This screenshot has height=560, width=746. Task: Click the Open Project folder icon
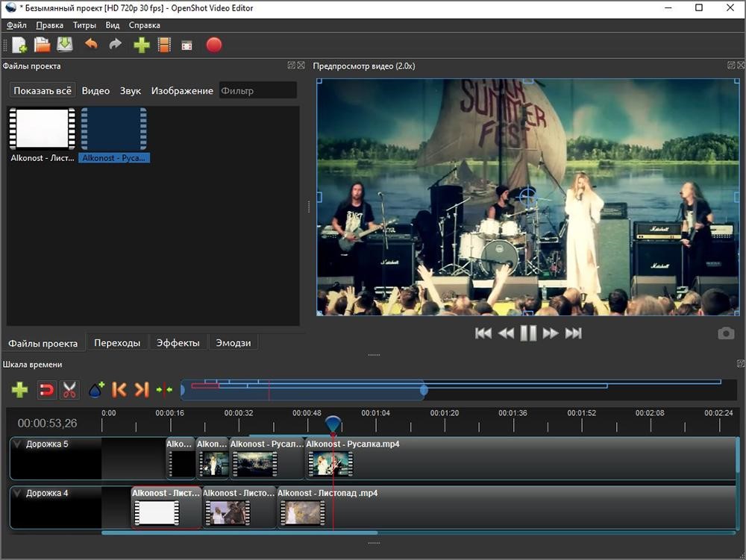click(x=43, y=45)
